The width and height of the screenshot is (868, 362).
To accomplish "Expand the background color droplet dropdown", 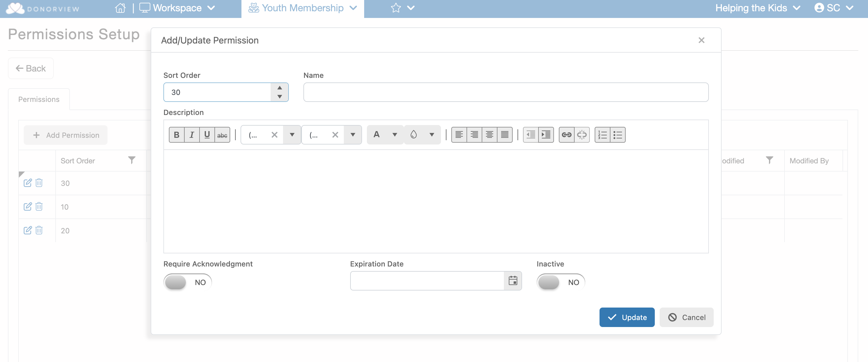I will point(432,135).
